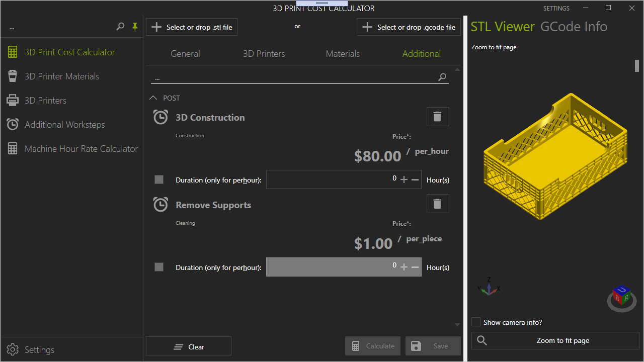Click Zoom to fit page bottom button
Screen dimensions: 644x362
(555, 340)
